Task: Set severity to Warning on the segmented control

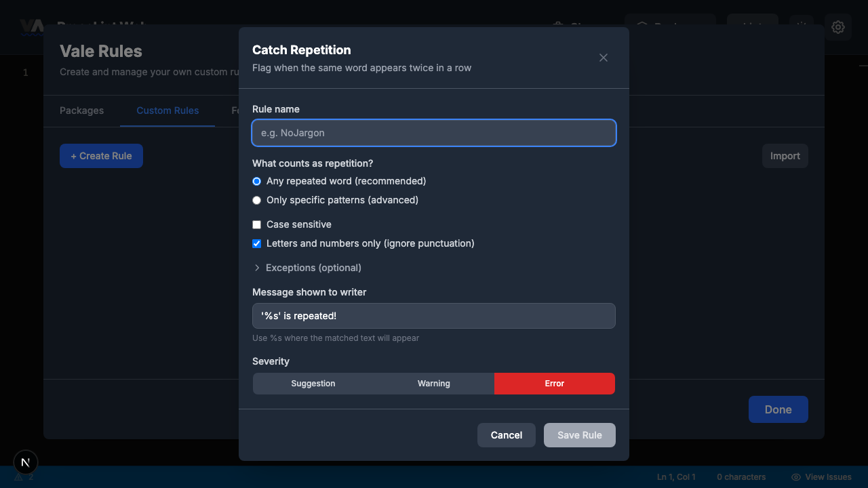Action: click(x=433, y=383)
